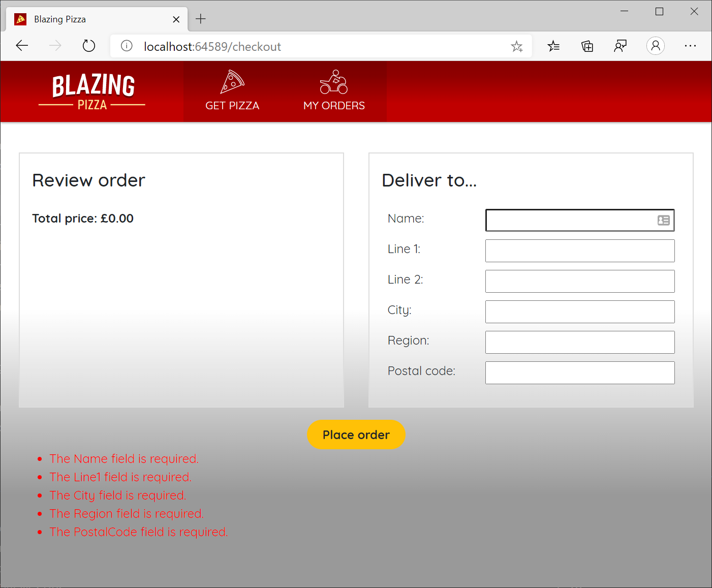Click 'The Region field is required.' error

click(127, 514)
